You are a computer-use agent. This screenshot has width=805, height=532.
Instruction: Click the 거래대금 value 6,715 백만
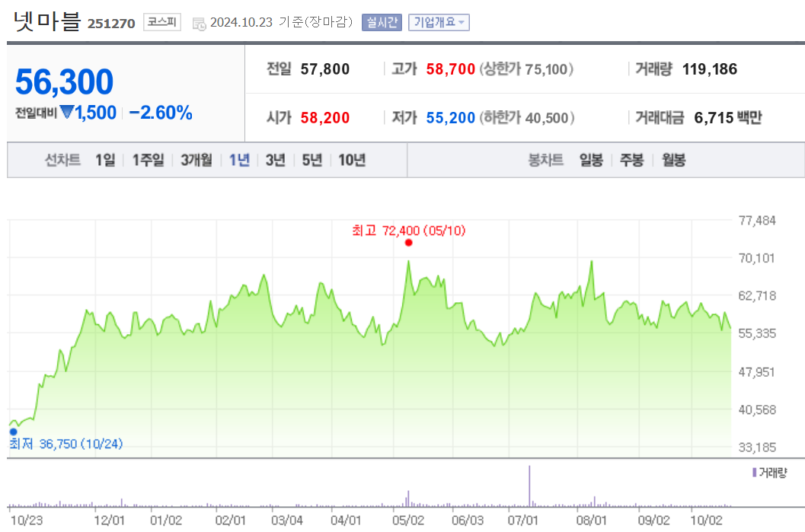[x=728, y=118]
